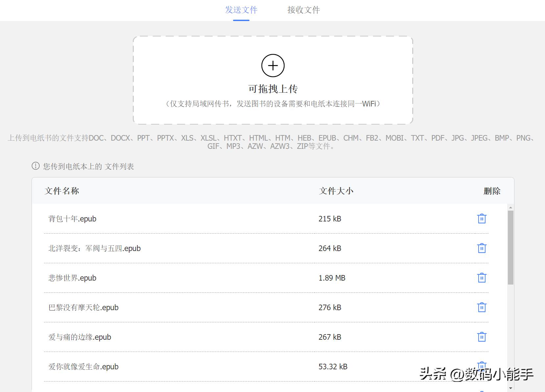Click the 文件列表 link text
545x392 pixels.
[120, 166]
